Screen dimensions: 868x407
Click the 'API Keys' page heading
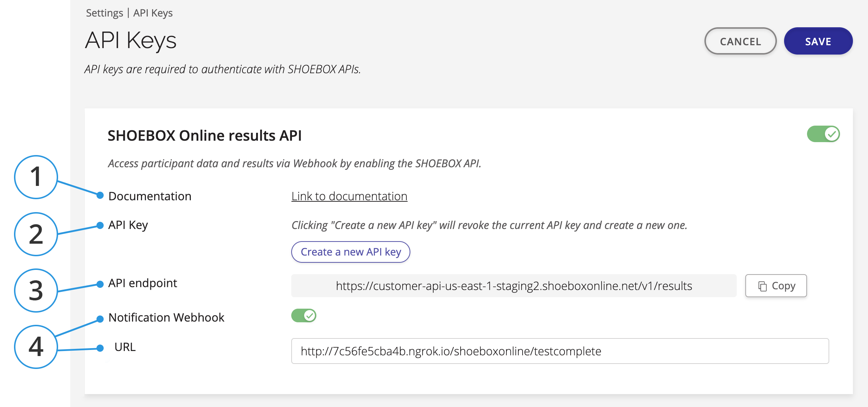tap(131, 40)
